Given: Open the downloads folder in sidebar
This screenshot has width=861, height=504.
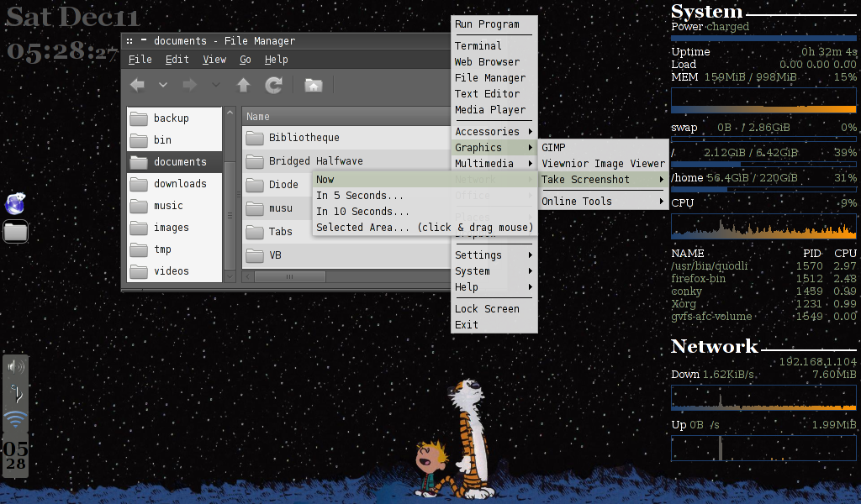Looking at the screenshot, I should (174, 184).
